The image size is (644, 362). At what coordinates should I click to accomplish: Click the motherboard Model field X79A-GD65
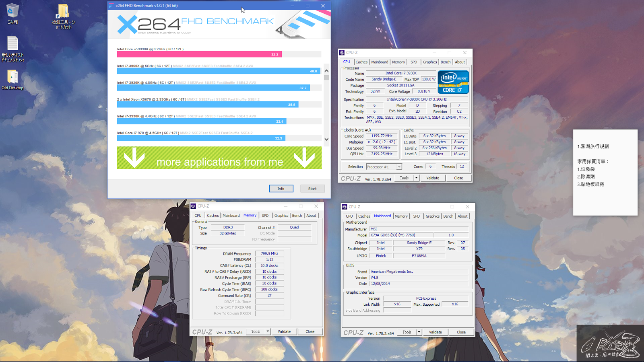(402, 235)
